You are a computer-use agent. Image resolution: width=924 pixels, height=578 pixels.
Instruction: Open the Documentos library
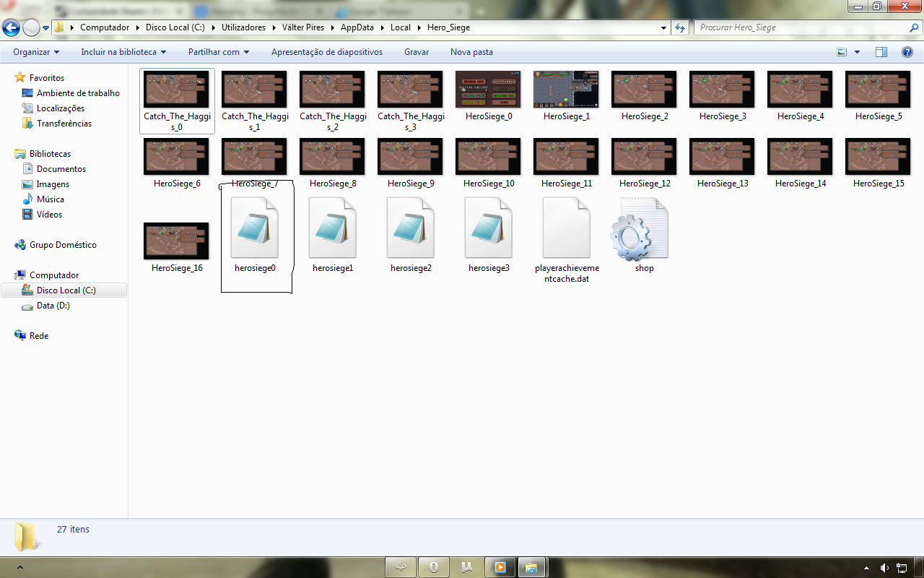61,169
